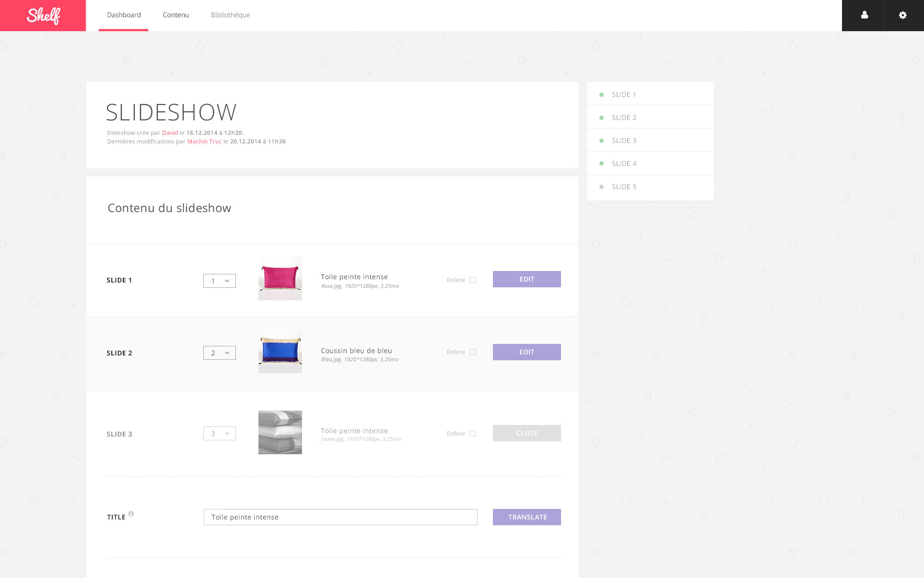924x578 pixels.
Task: Click TRANSLATE button for title field
Action: pyautogui.click(x=527, y=517)
